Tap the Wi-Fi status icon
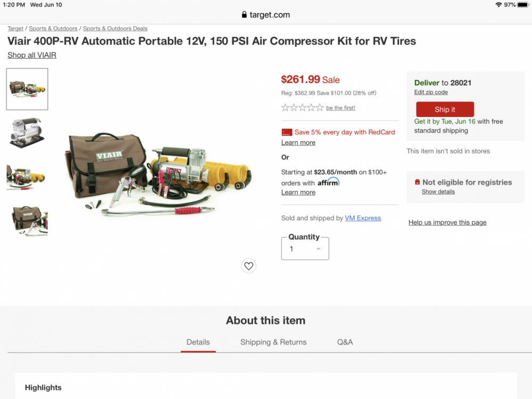532x399 pixels. [x=498, y=5]
